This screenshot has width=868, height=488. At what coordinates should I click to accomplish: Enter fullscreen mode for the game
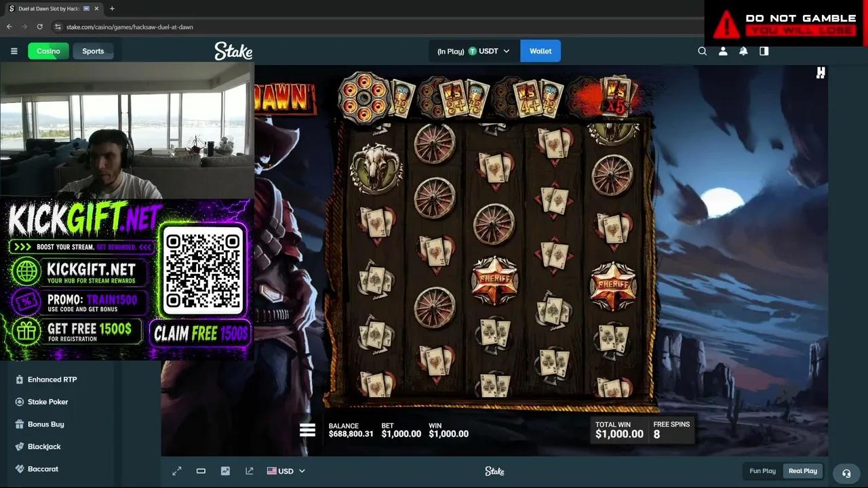177,471
